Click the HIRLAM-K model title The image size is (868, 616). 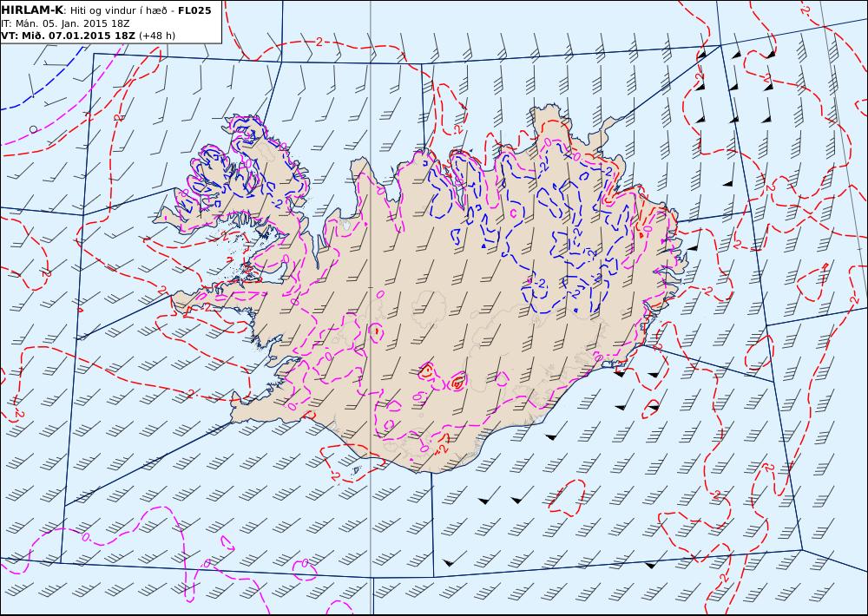pos(31,10)
